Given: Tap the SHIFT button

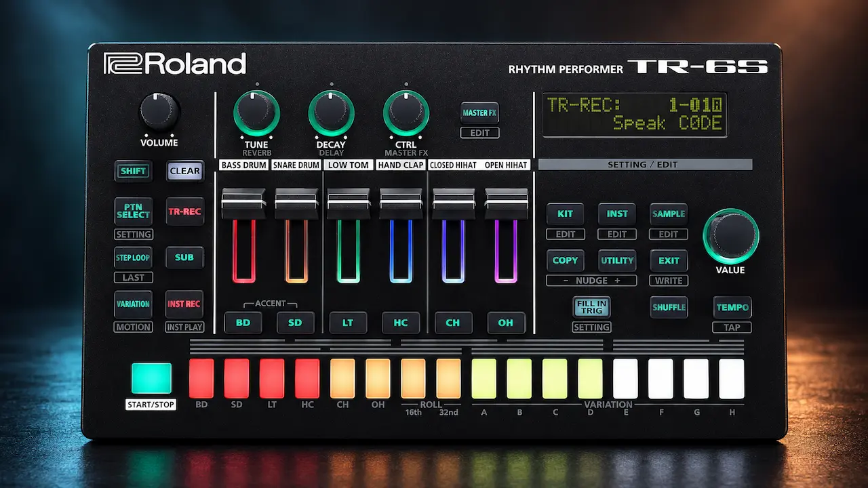Looking at the screenshot, I should pyautogui.click(x=133, y=171).
